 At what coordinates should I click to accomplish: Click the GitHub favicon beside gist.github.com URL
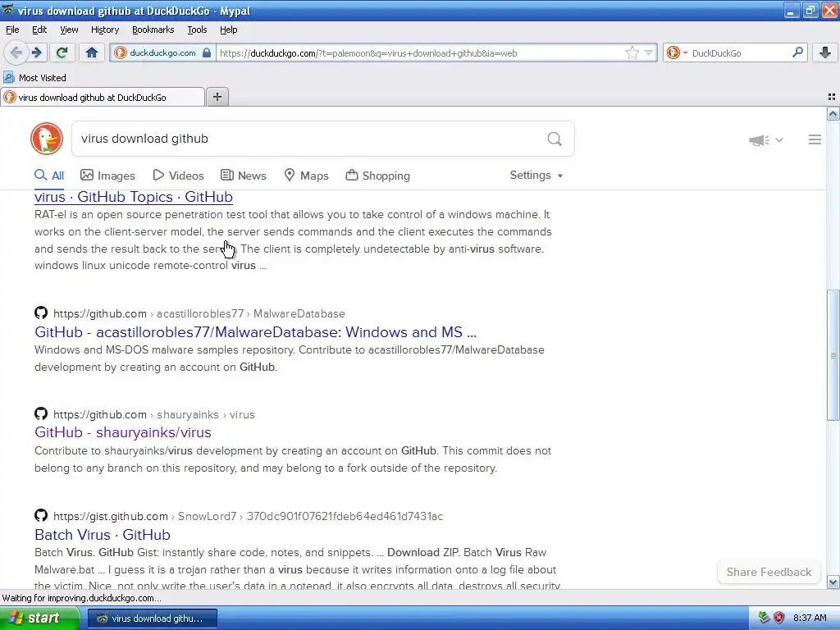click(x=41, y=515)
